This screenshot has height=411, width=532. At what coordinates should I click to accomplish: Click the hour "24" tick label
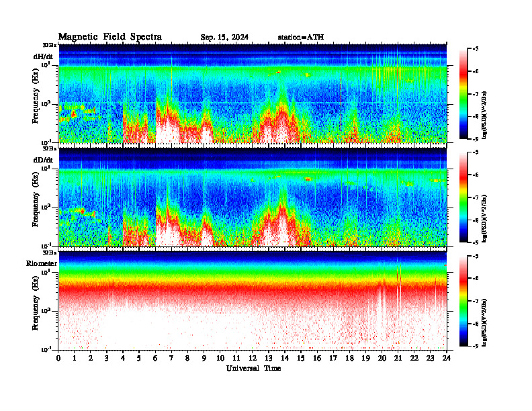[x=447, y=358]
